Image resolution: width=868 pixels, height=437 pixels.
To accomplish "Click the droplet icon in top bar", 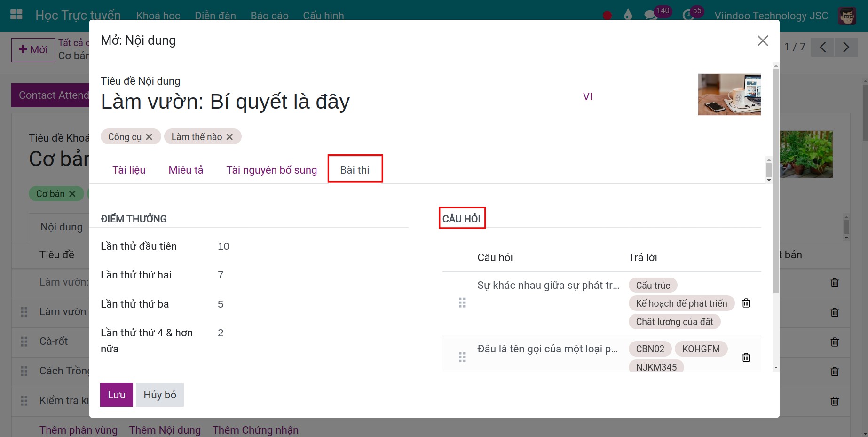I will [628, 15].
